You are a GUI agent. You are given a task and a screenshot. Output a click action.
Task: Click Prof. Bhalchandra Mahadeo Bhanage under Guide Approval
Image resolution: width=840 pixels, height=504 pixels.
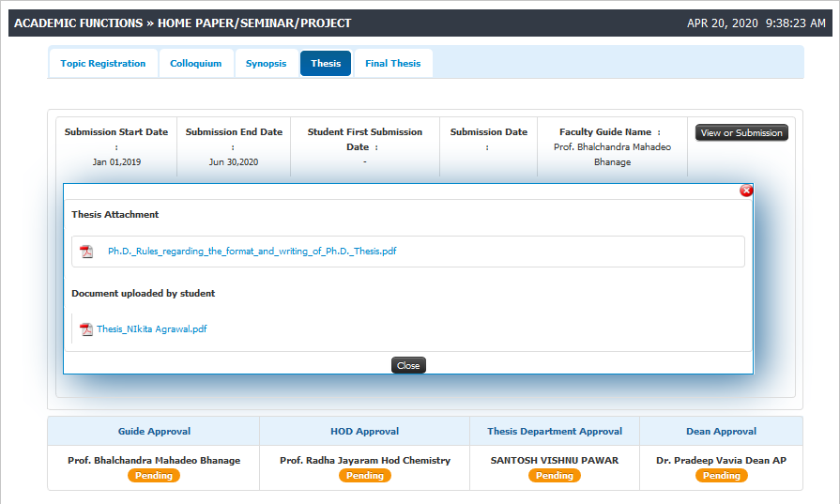click(154, 460)
